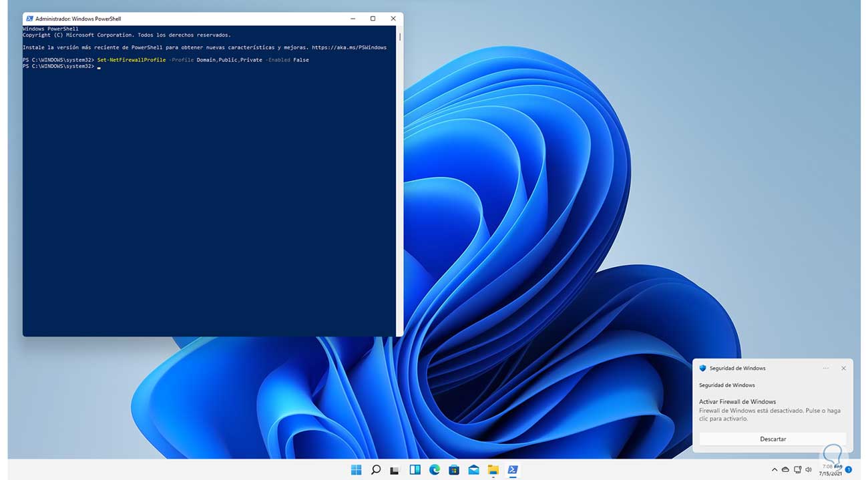Open taskbar Search magnifier
Viewport: 868px width, 480px height.
pos(376,469)
